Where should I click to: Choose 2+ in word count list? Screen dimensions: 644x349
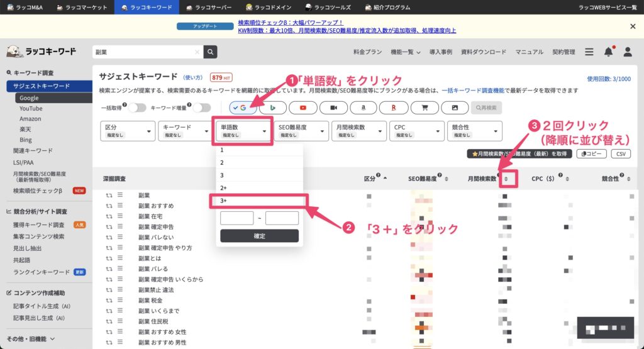[x=259, y=187]
